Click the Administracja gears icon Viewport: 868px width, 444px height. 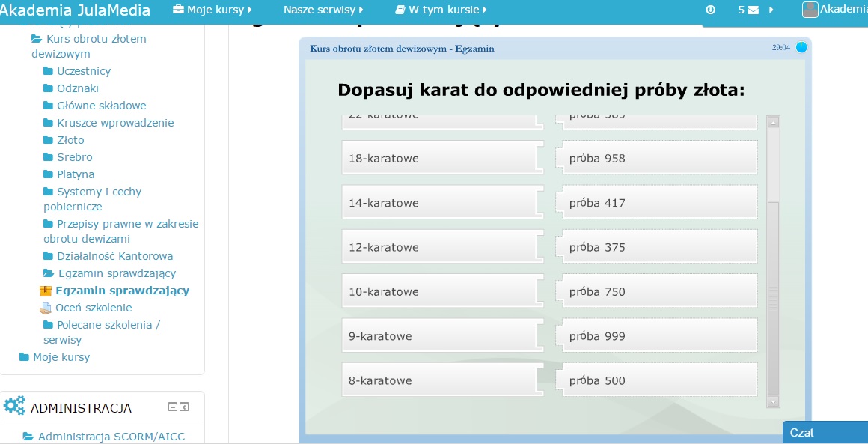(x=14, y=406)
